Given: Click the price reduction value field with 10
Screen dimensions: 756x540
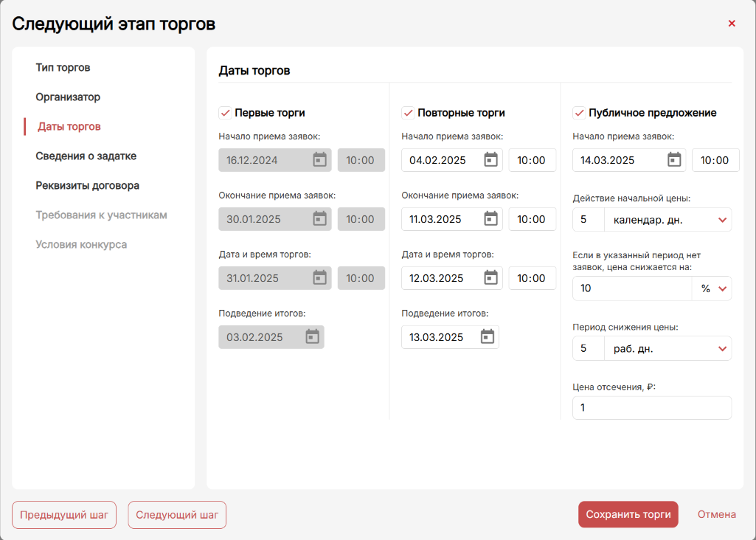Looking at the screenshot, I should 632,288.
